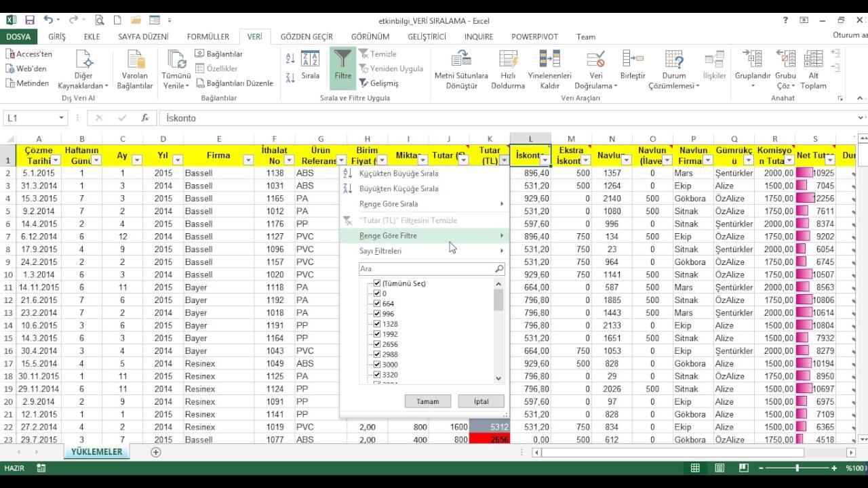868x488 pixels.
Task: Click Bağlantılar connections icon
Action: coord(200,54)
